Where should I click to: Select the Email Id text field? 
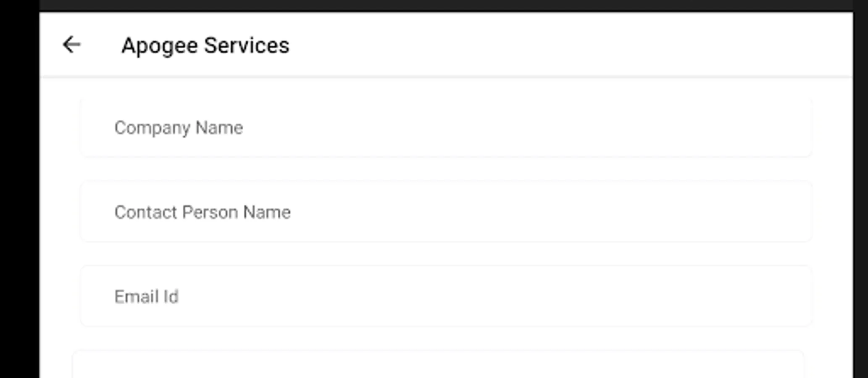pyautogui.click(x=445, y=297)
